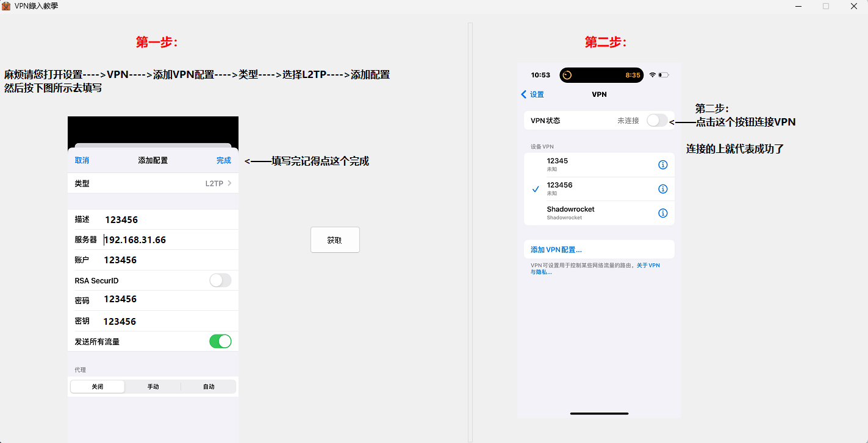This screenshot has width=868, height=443.
Task: Click the 账户 input field
Action: click(x=153, y=260)
